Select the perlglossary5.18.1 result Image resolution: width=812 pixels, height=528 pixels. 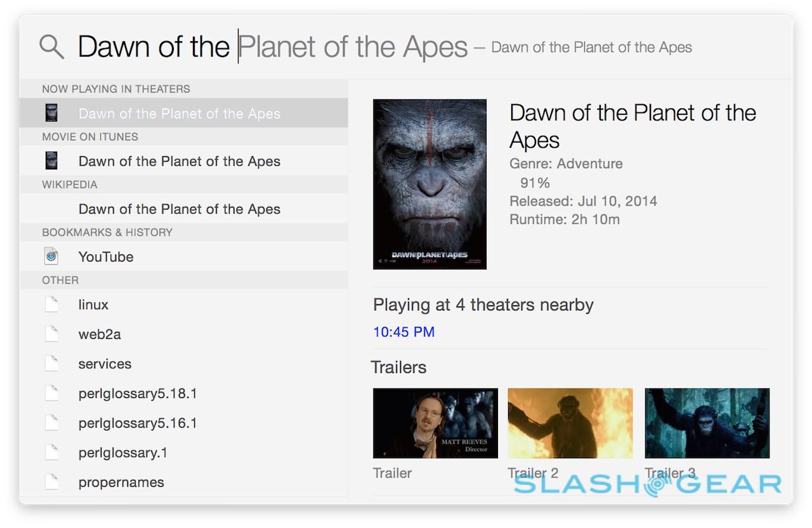pyautogui.click(x=138, y=393)
